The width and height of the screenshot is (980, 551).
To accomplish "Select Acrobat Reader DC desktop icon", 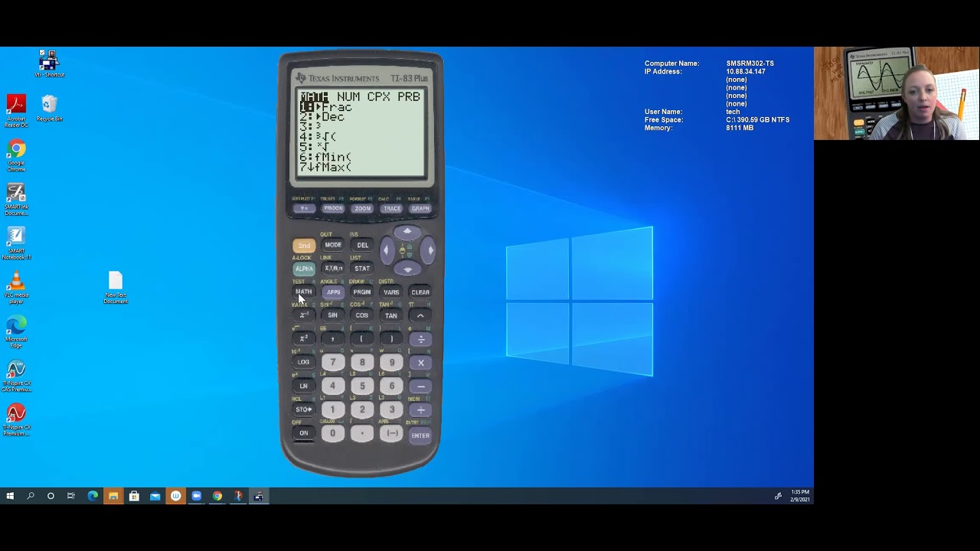I will point(16,110).
